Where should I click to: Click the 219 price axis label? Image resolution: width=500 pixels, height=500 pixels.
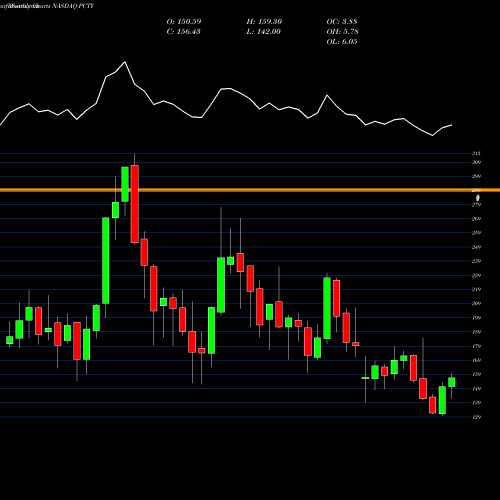coord(476,289)
